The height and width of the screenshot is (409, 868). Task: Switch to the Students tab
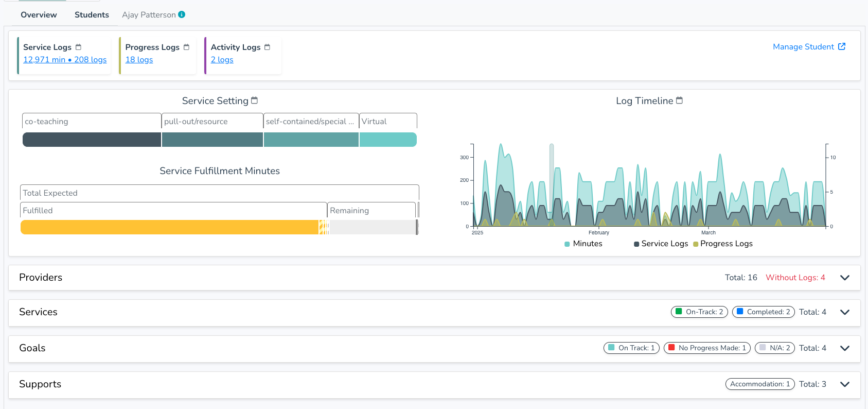[92, 15]
